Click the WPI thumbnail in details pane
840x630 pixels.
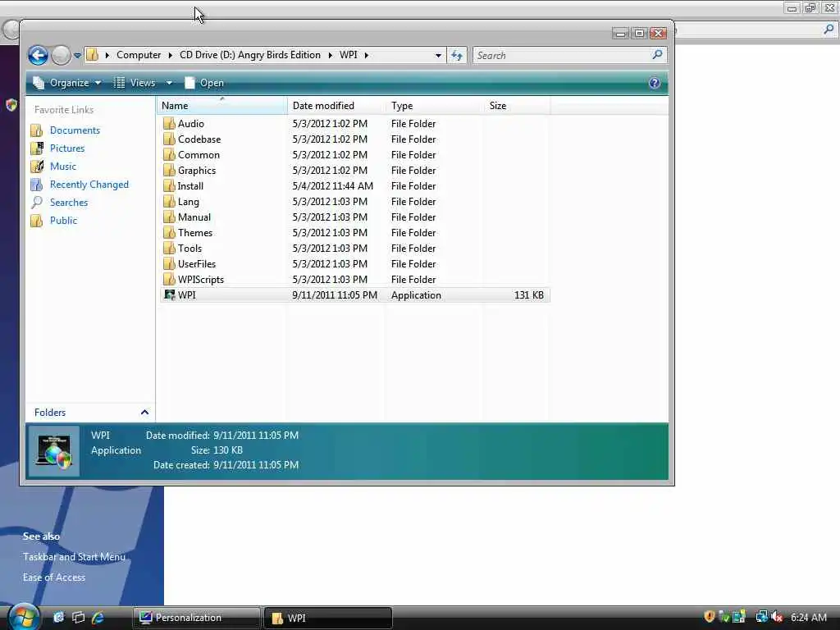coord(53,451)
